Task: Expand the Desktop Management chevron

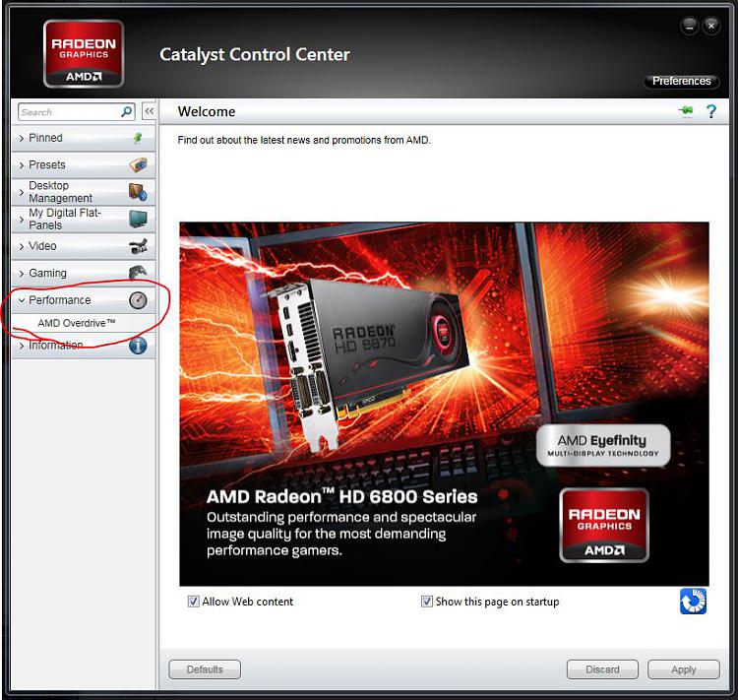Action: click(x=22, y=192)
